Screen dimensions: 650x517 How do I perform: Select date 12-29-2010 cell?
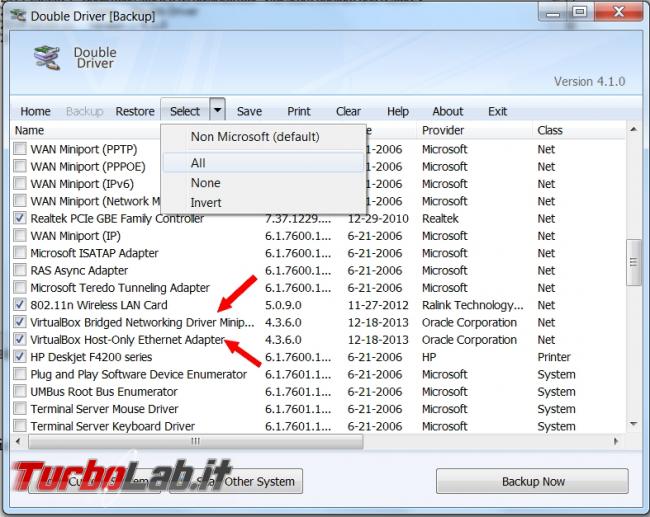[x=378, y=218]
